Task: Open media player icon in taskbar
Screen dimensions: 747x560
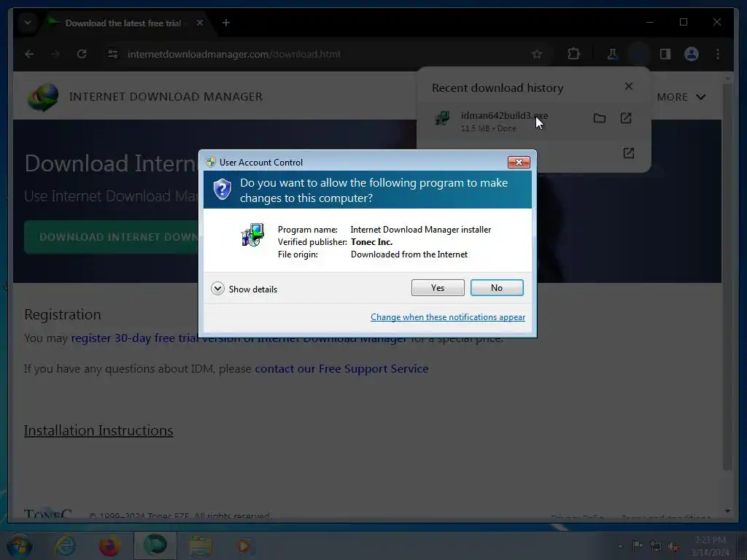Action: tap(244, 545)
